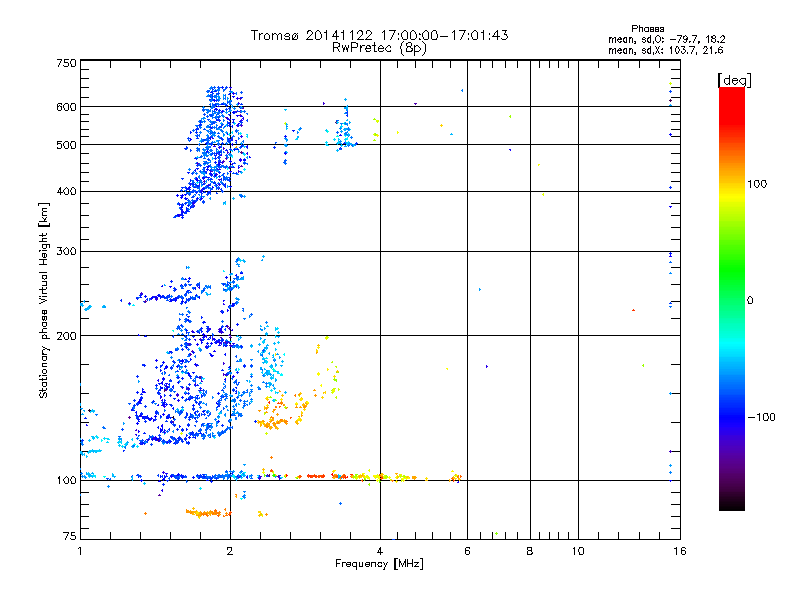
Task: Click the 'mean, sd,X: 103.7, 21.6' statistic
Action: pyautogui.click(x=665, y=50)
